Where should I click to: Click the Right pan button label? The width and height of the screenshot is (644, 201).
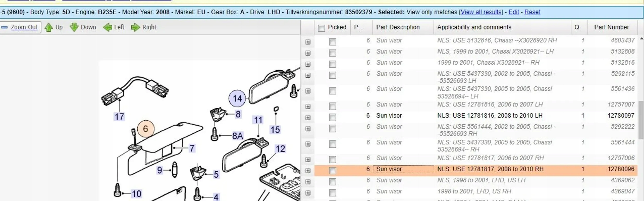(149, 27)
